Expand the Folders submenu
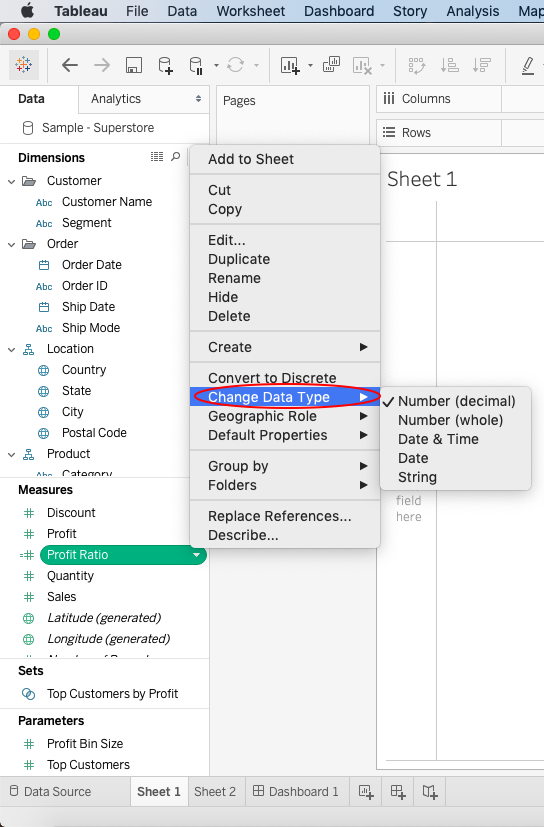The height and width of the screenshot is (827, 544). click(285, 485)
